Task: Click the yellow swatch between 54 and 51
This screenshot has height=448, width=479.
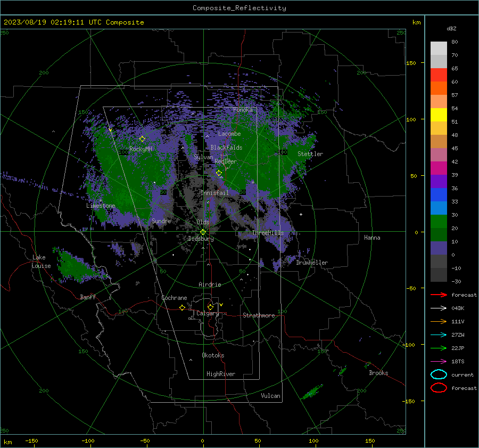Action: [439, 115]
